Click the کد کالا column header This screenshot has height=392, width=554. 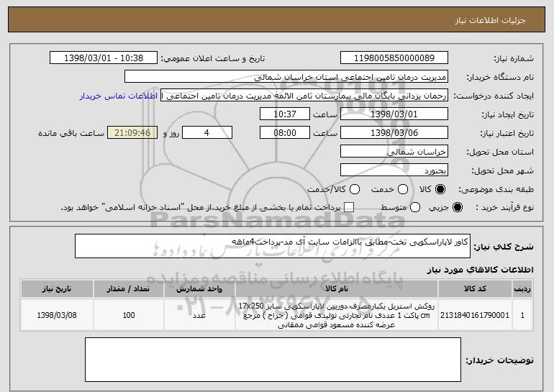[475, 289]
